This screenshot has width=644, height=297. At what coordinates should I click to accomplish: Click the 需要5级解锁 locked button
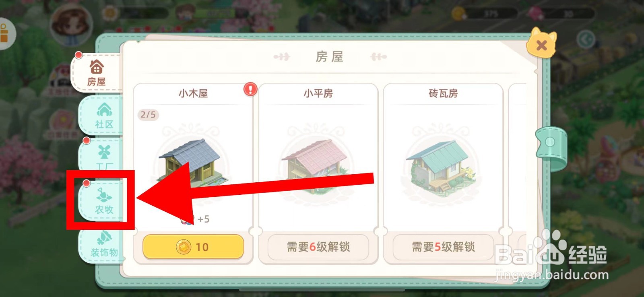click(443, 247)
